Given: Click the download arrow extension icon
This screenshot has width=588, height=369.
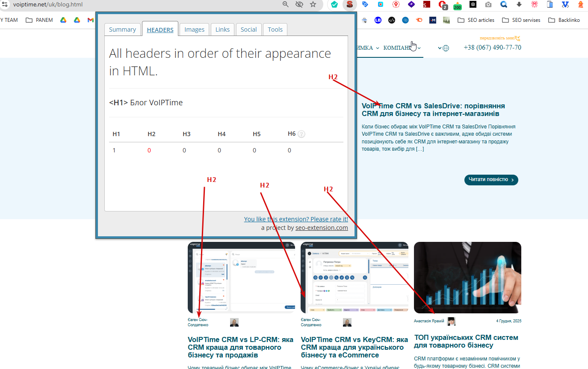Looking at the screenshot, I should (519, 4).
